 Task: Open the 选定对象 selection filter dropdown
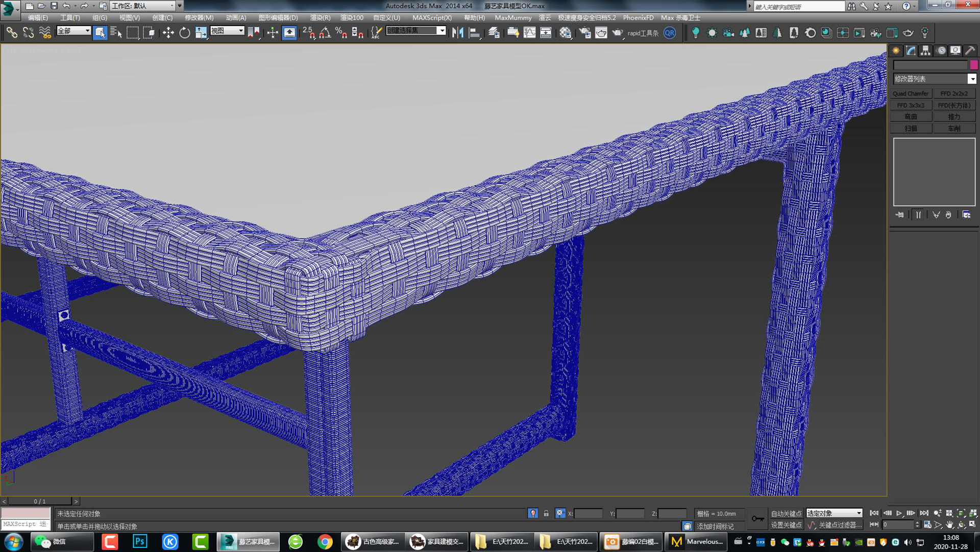point(834,513)
